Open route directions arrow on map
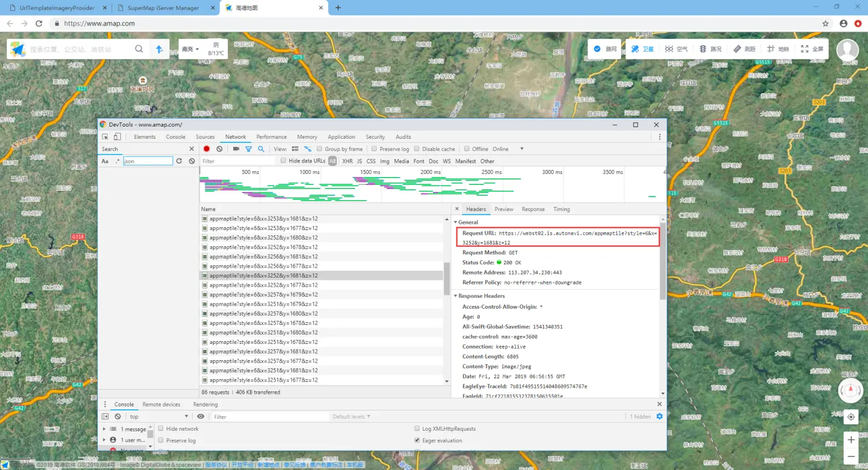Image resolution: width=868 pixels, height=470 pixels. tap(159, 49)
